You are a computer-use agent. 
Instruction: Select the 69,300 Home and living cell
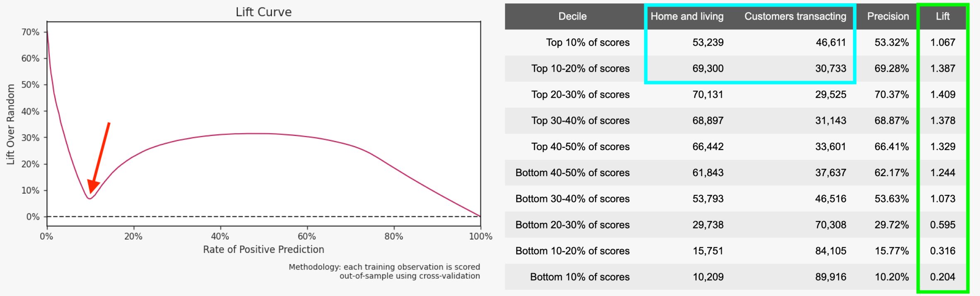pos(708,69)
